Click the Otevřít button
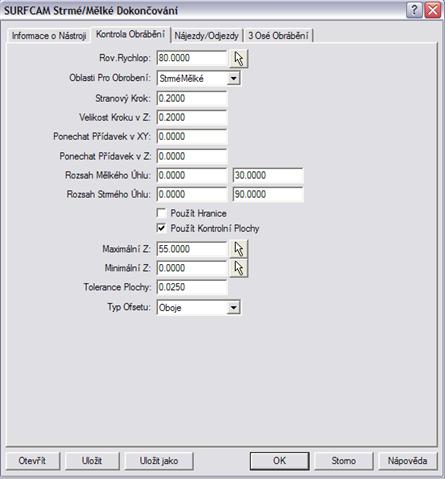 pos(32,461)
